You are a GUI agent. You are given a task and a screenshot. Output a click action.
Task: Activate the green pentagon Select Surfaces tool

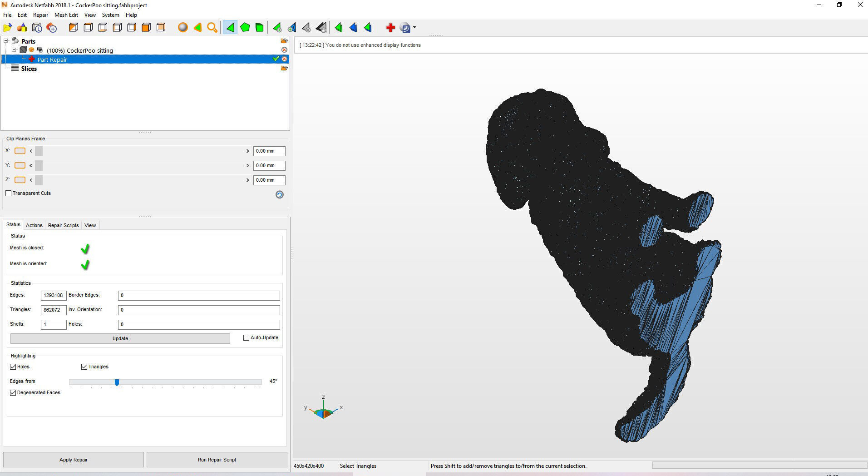[x=245, y=28]
